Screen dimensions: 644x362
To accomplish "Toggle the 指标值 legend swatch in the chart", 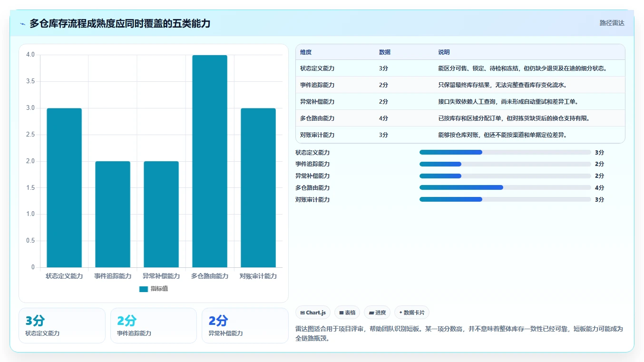I will click(x=144, y=289).
